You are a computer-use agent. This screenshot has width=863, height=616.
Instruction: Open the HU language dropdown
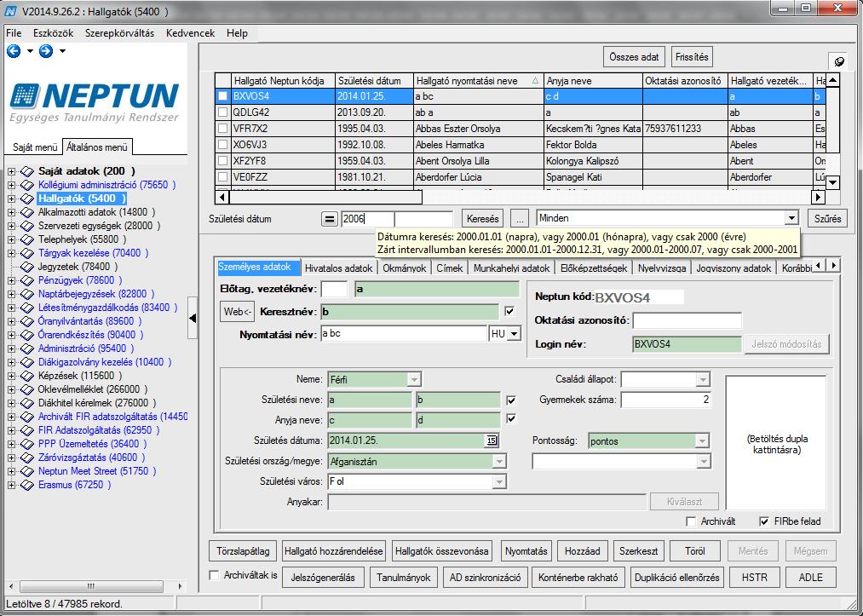(x=514, y=334)
